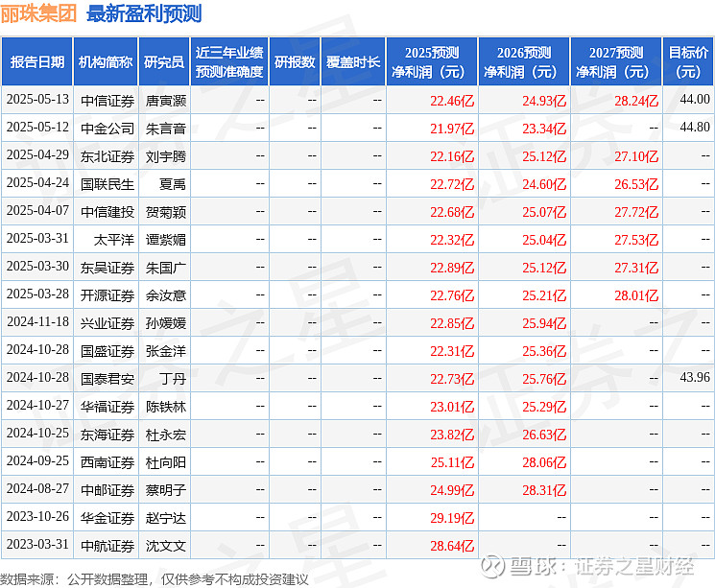Click the 29.19亿 profit value
Image resolution: width=715 pixels, height=588 pixels.
(452, 518)
